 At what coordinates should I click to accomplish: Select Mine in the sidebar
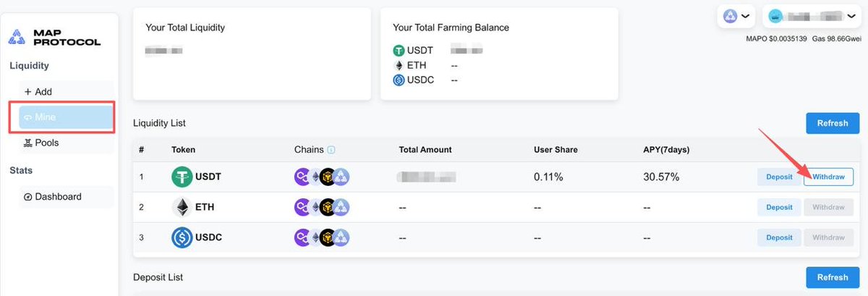(x=65, y=117)
